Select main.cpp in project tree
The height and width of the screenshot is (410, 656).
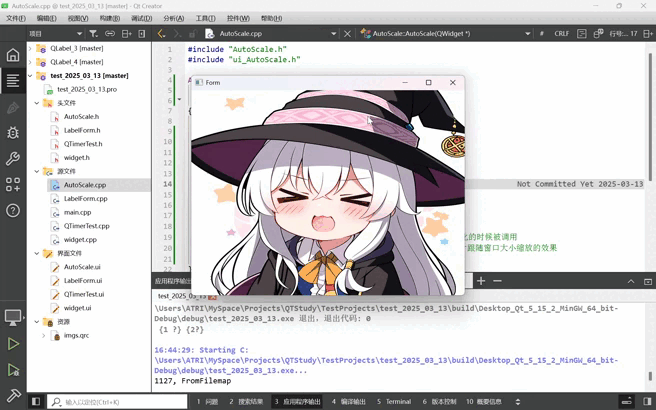coord(77,213)
